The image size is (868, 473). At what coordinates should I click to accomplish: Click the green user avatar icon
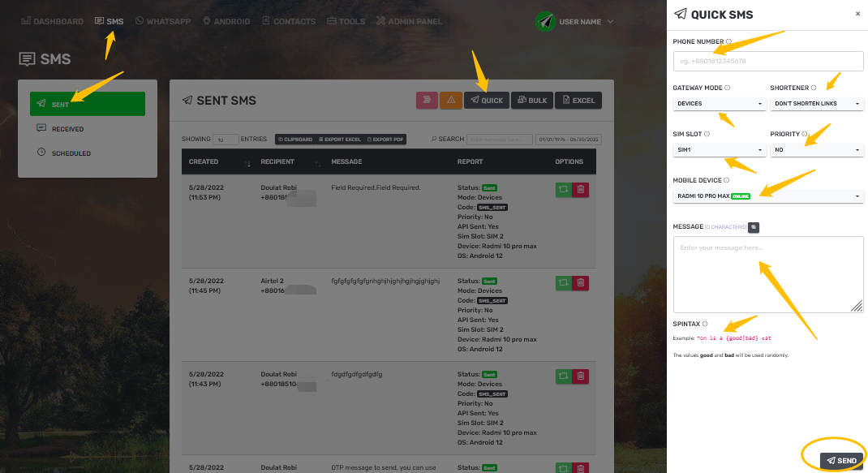(545, 22)
